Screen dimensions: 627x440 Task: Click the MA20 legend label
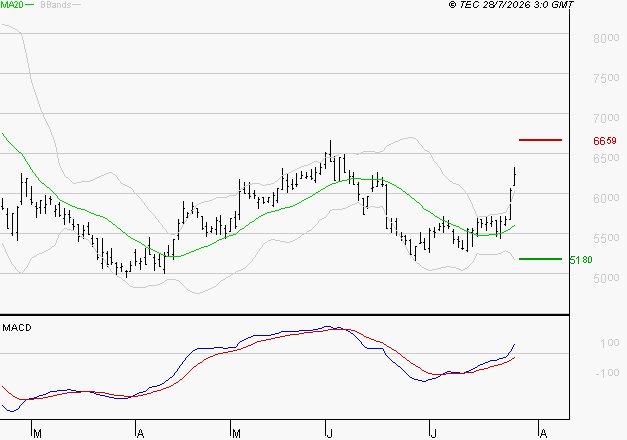pos(12,5)
